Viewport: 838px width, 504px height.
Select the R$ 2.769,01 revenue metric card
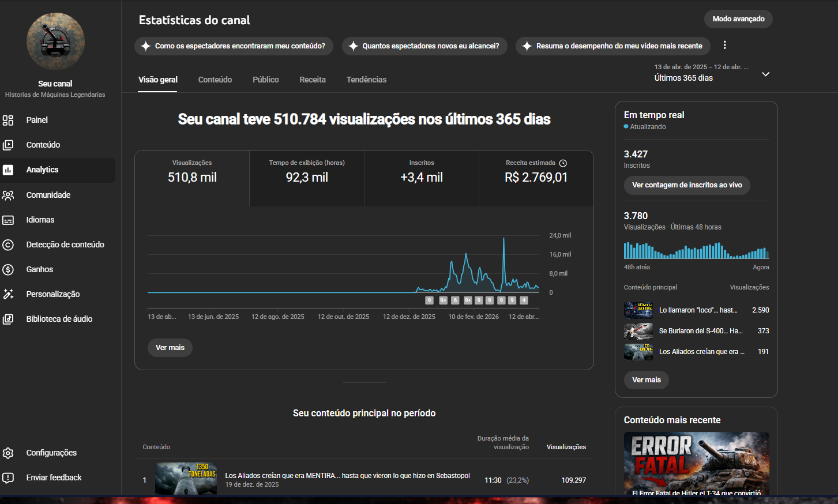point(536,178)
